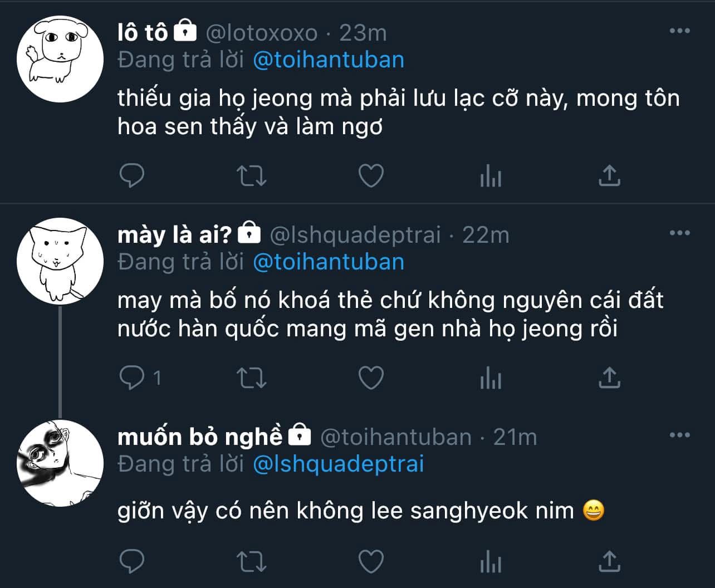
Task: Open more options for lô tô's tweet
Action: pyautogui.click(x=679, y=31)
